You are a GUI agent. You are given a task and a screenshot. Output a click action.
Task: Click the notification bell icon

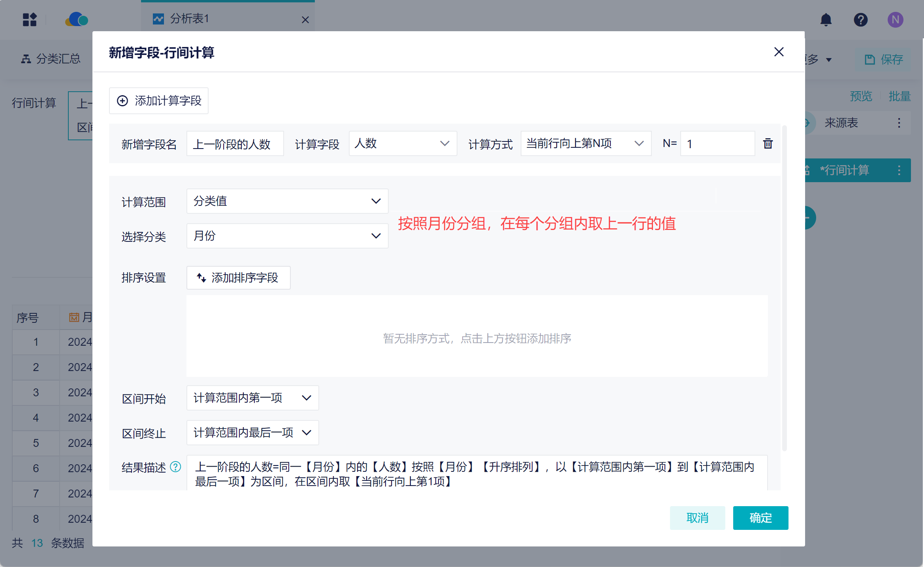point(826,20)
